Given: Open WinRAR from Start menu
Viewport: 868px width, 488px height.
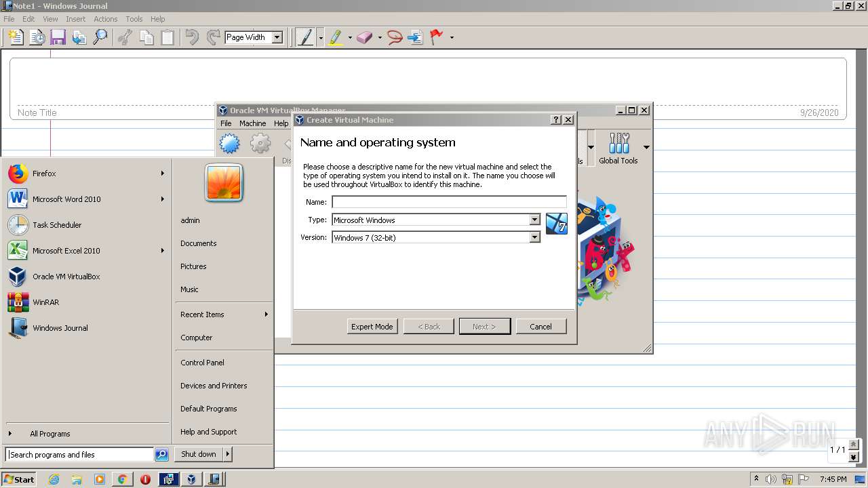Looking at the screenshot, I should [86, 302].
